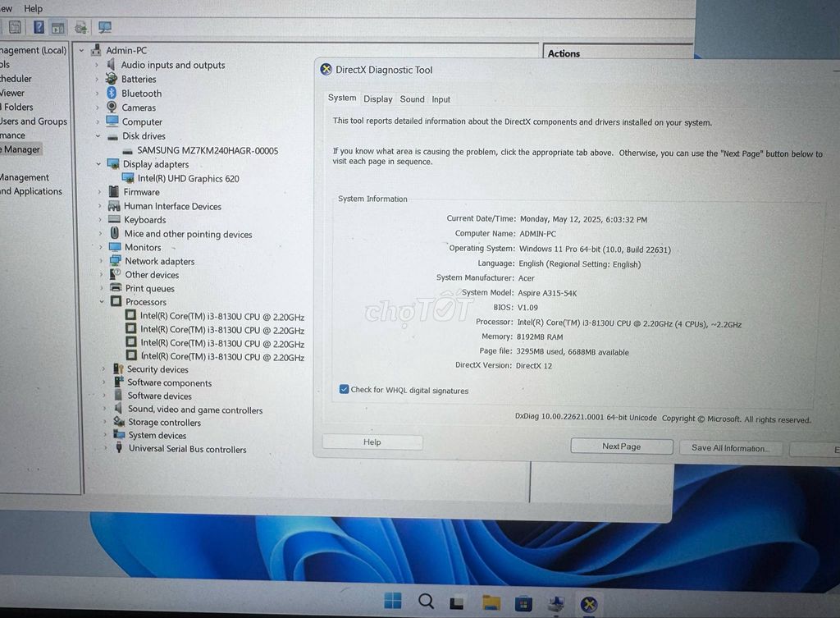Click the Computer monitor icon in tree
Viewport: 840px width, 618px height.
point(112,121)
